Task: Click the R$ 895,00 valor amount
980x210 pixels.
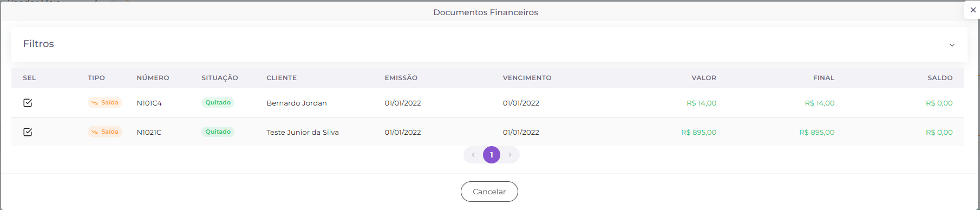Action: (698, 133)
